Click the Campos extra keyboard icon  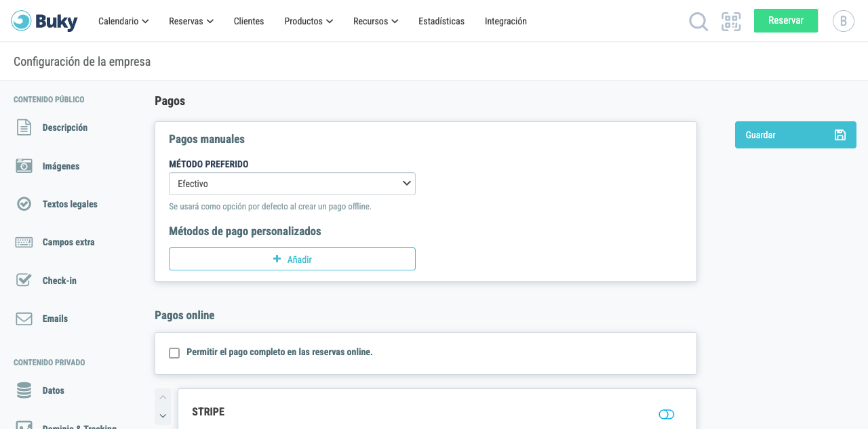click(x=24, y=242)
